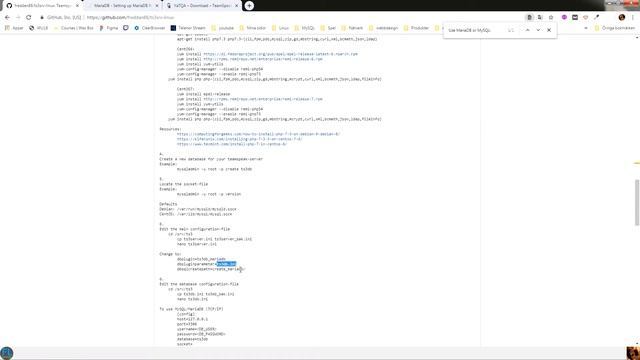The width and height of the screenshot is (640, 360).
Task: Show more bookmarks with overflow chevron
Action: pyautogui.click(x=586, y=28)
